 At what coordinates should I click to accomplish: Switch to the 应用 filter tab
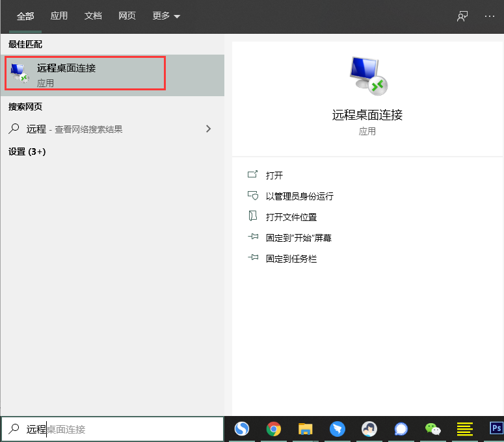coord(59,16)
